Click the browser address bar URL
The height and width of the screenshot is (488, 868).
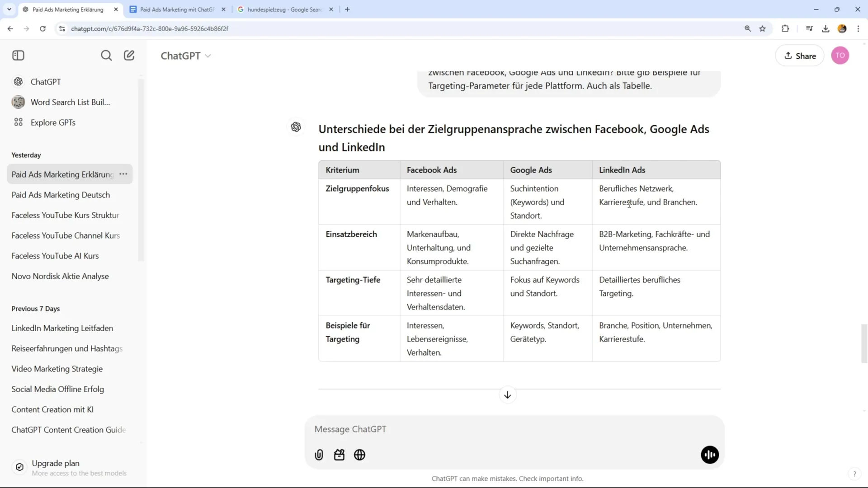(x=150, y=28)
